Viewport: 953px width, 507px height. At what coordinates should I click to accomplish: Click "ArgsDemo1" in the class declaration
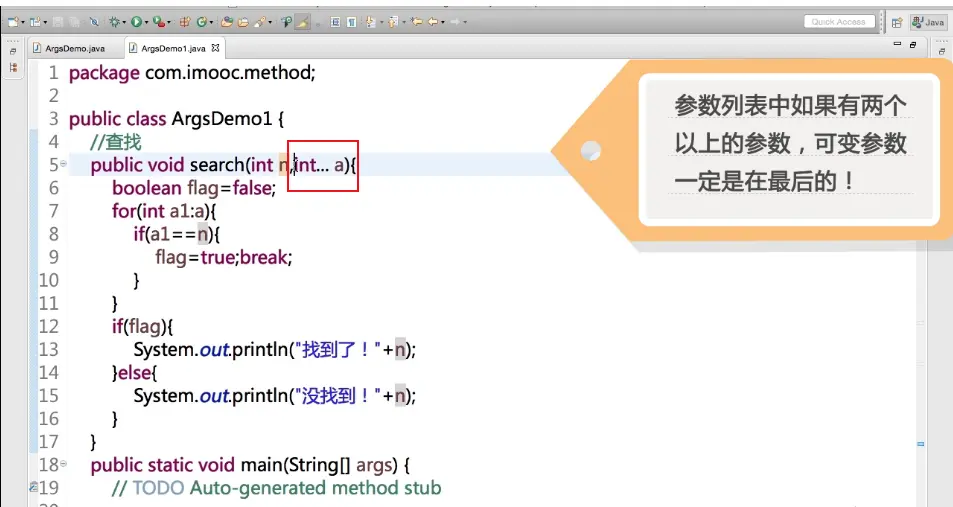222,119
